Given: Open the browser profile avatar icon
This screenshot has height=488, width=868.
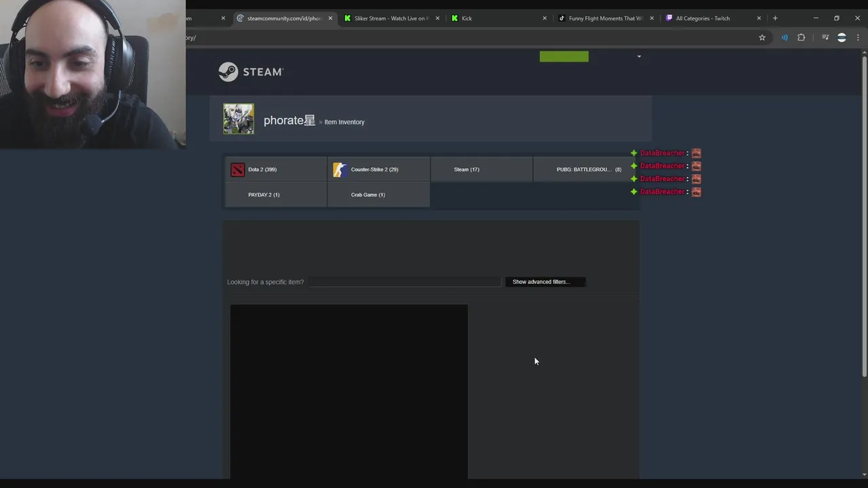Looking at the screenshot, I should 842,38.
